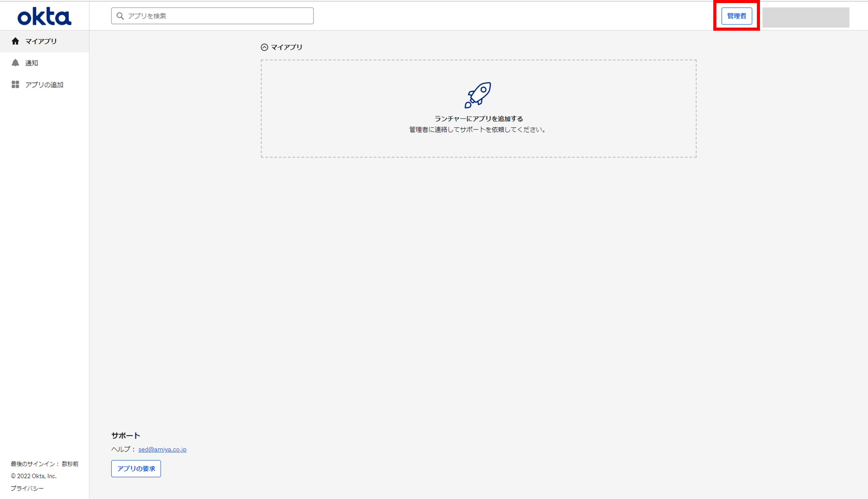Click the © 2022 Okta, Inc. text
This screenshot has height=499, width=868.
point(33,476)
